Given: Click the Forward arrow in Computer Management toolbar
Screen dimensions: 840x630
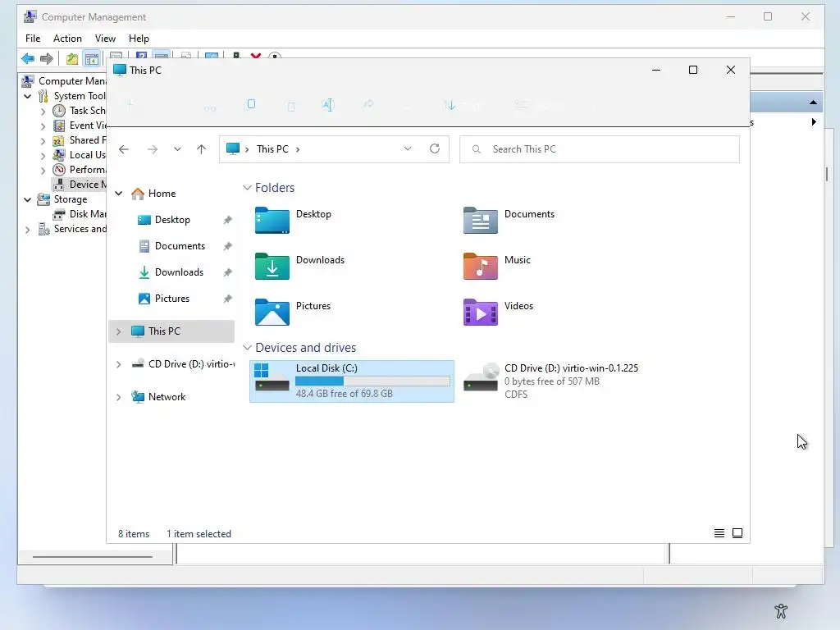Looking at the screenshot, I should point(47,58).
